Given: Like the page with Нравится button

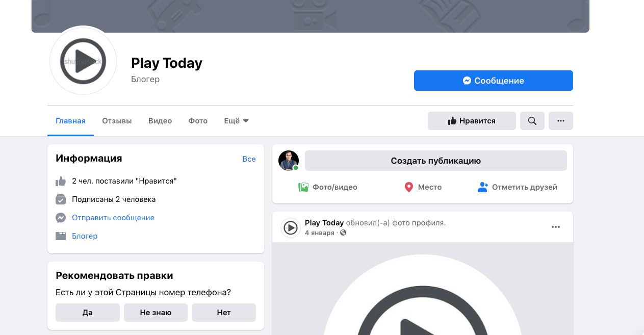Looking at the screenshot, I should point(472,121).
